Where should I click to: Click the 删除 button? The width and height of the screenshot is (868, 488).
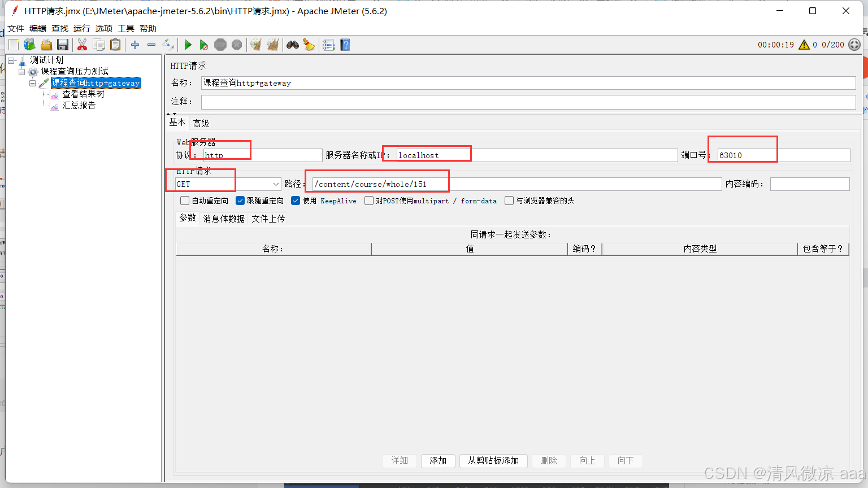549,461
